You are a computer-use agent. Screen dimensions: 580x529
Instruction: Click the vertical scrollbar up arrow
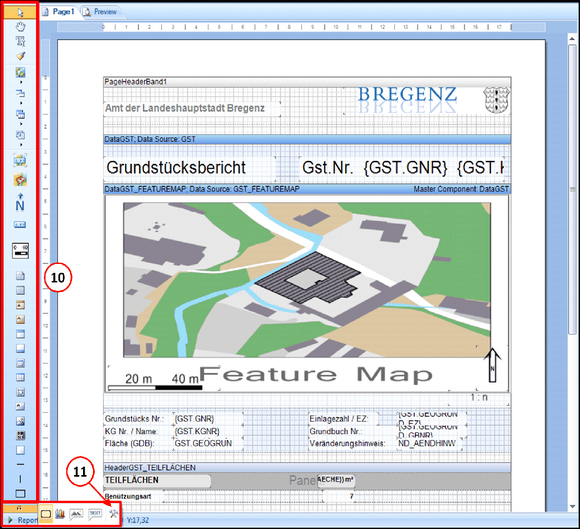point(572,38)
